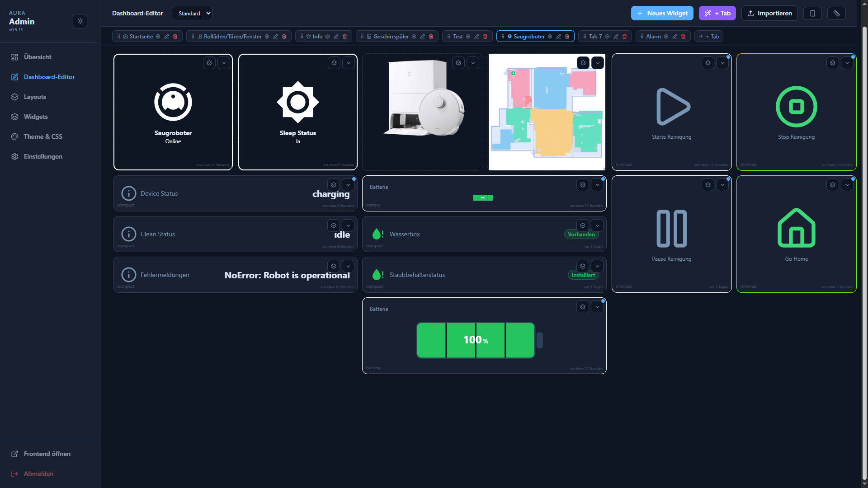Click the Neues Widget button

pos(662,13)
